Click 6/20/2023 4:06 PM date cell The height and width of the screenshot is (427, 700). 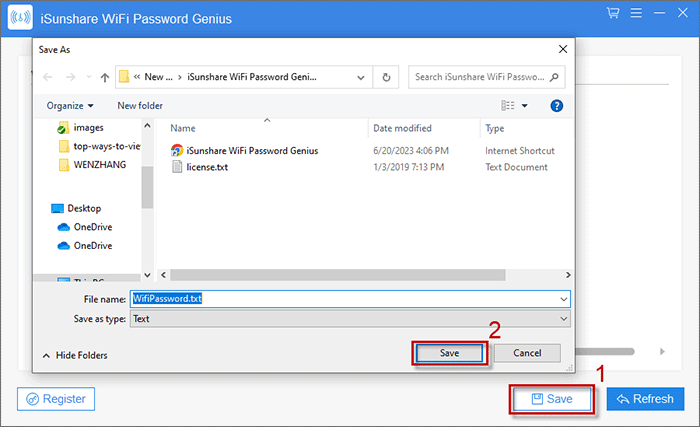(x=411, y=151)
